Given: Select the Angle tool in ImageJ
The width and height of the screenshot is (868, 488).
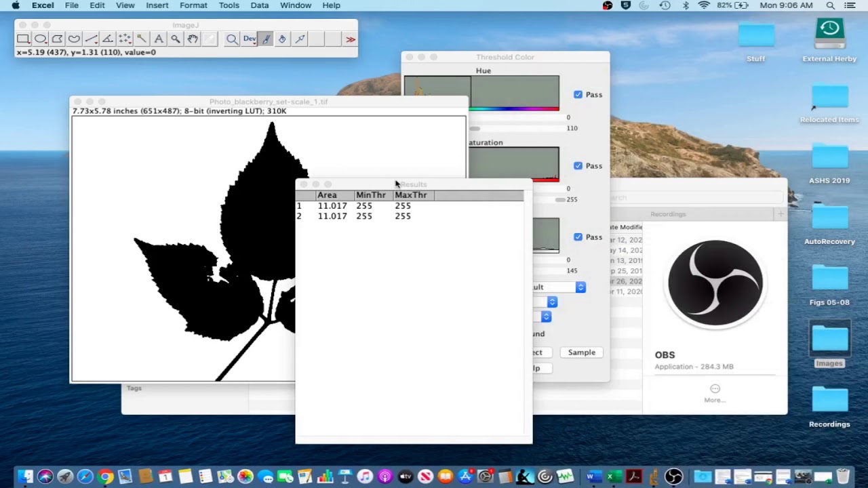Looking at the screenshot, I should (x=108, y=39).
